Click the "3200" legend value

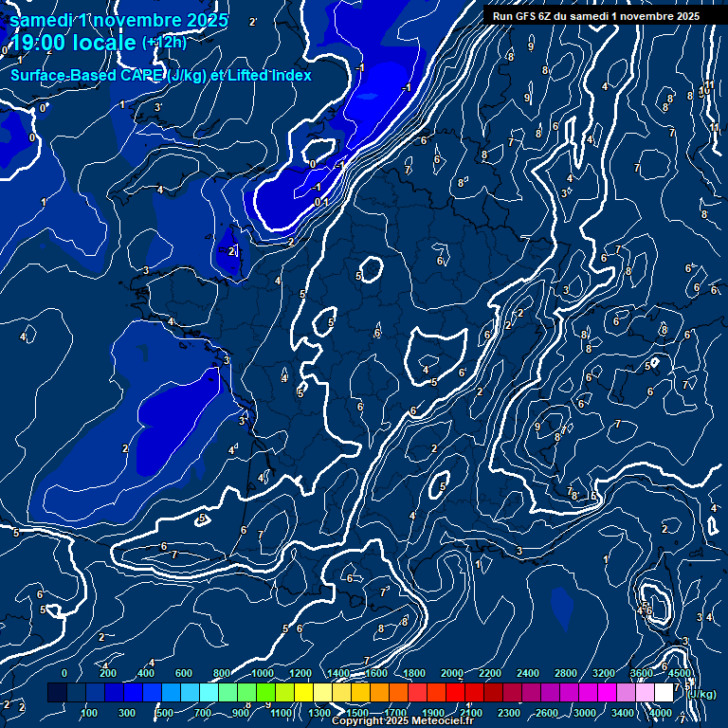click(604, 673)
